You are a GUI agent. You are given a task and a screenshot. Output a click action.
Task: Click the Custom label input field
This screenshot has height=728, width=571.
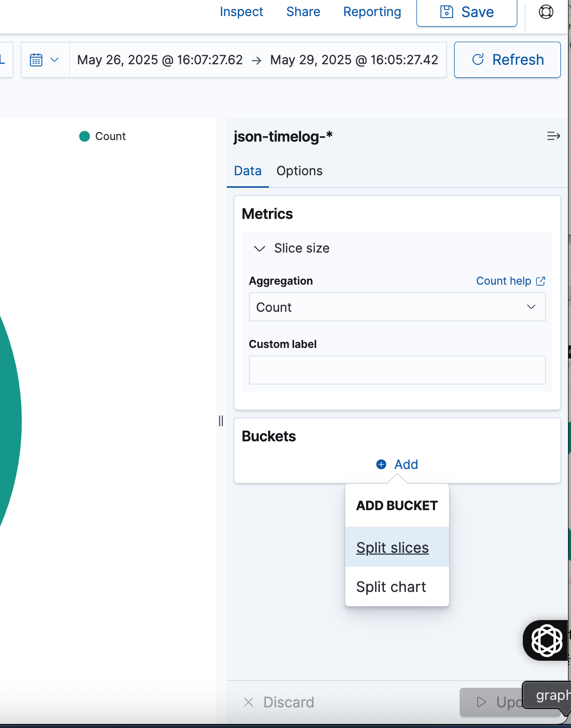click(x=397, y=370)
